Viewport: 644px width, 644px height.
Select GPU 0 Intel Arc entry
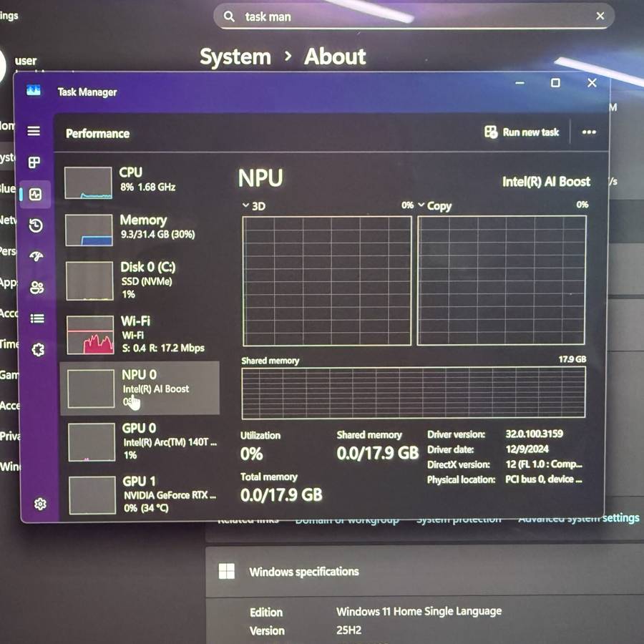pyautogui.click(x=142, y=442)
